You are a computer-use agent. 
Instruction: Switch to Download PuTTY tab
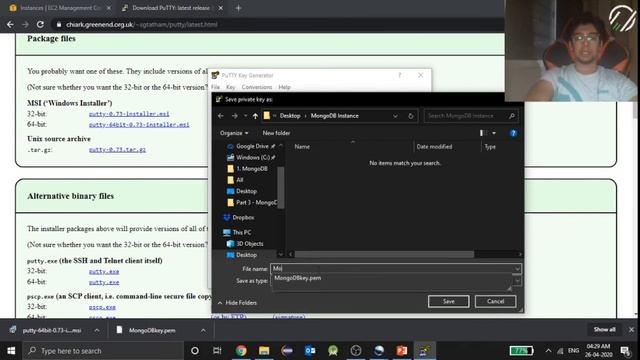pyautogui.click(x=171, y=8)
